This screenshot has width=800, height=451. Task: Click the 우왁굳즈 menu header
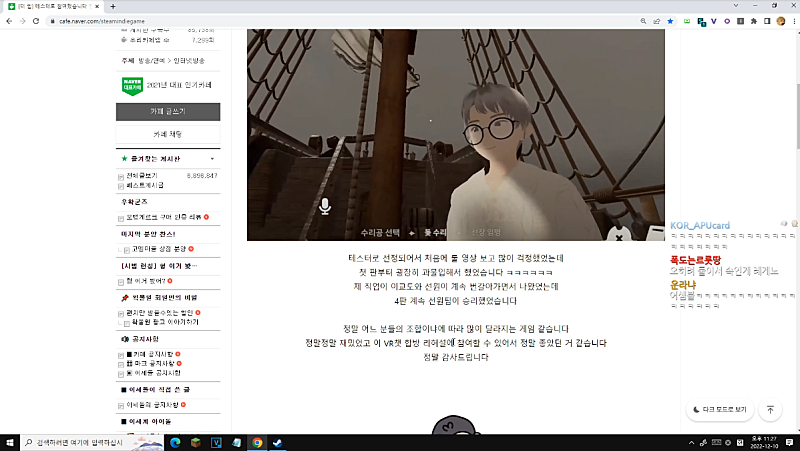pyautogui.click(x=134, y=202)
